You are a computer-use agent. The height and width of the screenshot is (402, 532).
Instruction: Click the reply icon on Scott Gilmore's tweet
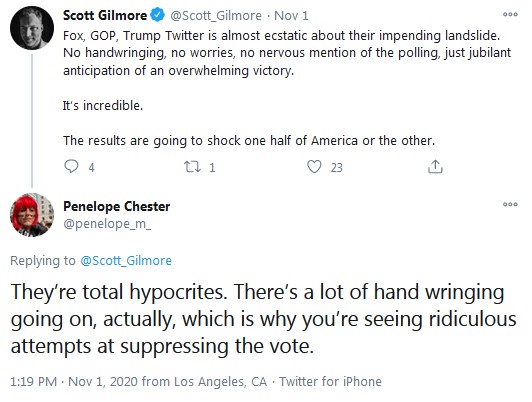click(71, 167)
